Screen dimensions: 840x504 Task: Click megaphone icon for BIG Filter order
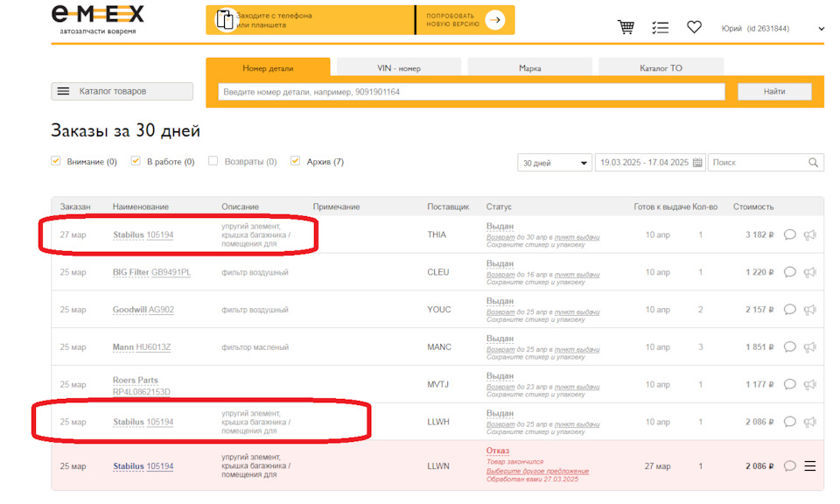[810, 272]
